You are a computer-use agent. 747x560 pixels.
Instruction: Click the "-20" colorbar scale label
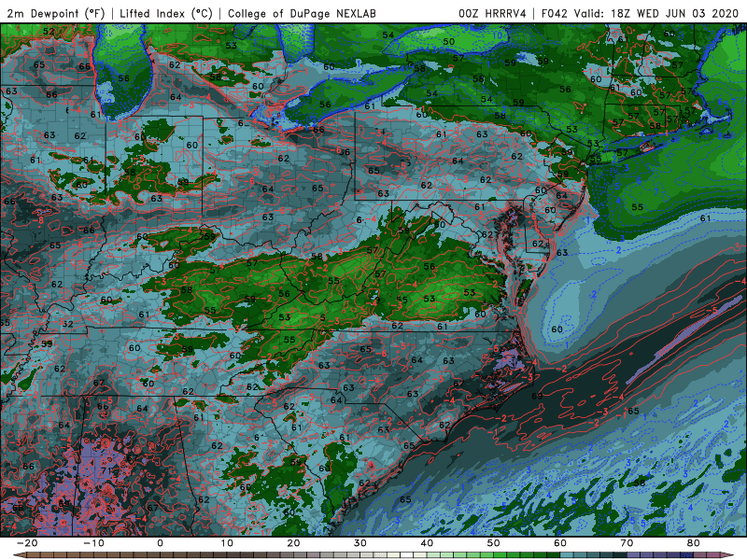(x=27, y=543)
